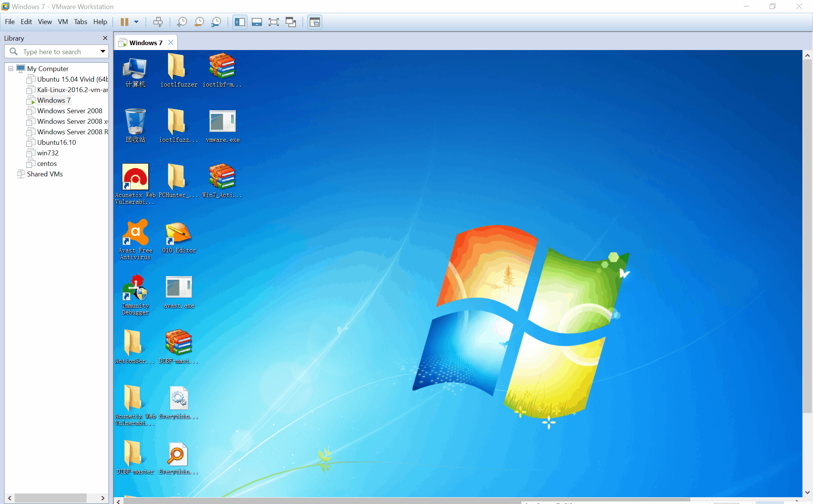Close the Library panel
The height and width of the screenshot is (504, 813).
click(105, 38)
